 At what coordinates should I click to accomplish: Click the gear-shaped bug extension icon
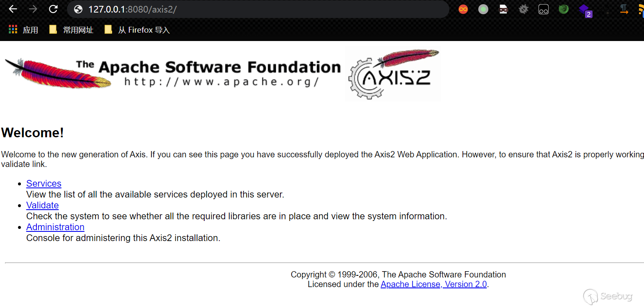coord(523,9)
